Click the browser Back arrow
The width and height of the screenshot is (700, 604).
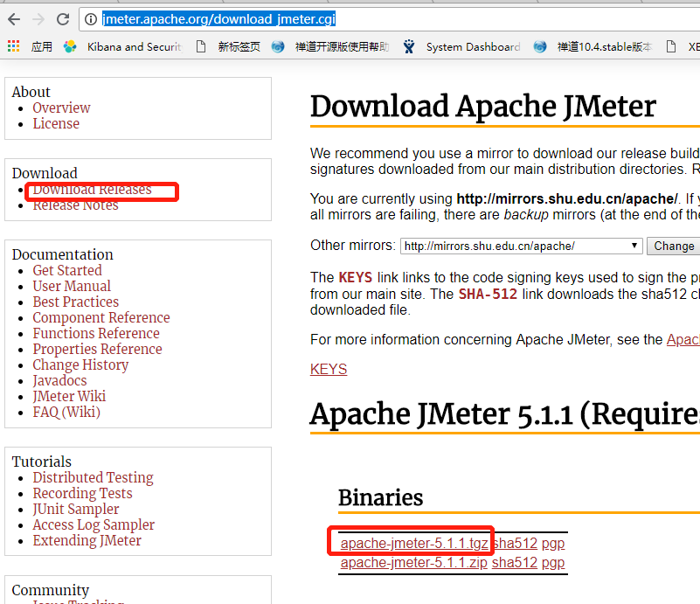click(14, 19)
